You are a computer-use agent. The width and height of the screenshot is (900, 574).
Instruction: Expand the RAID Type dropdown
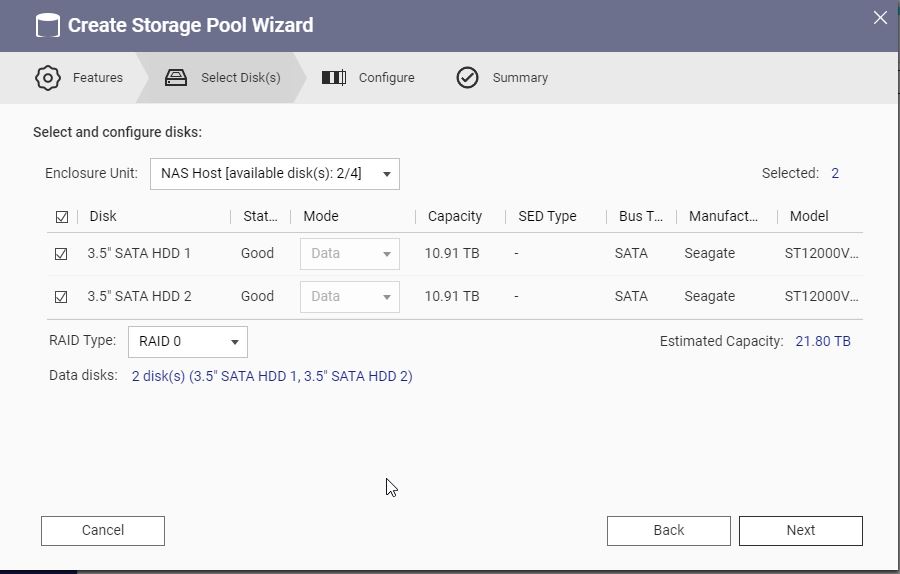(x=188, y=342)
